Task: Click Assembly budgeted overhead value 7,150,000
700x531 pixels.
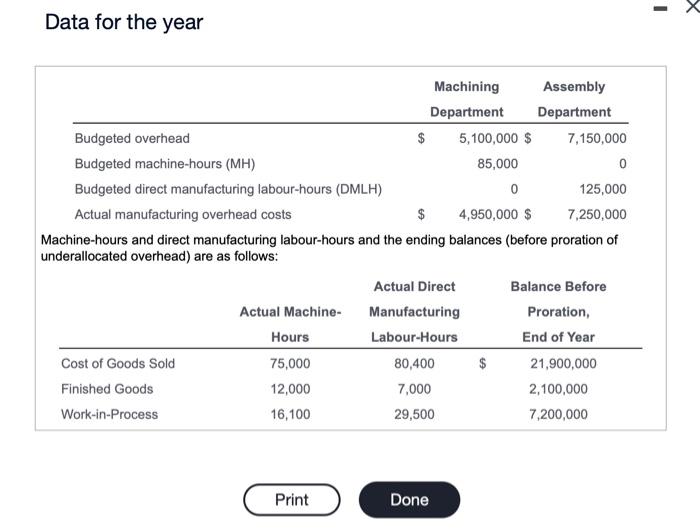Action: click(x=597, y=138)
